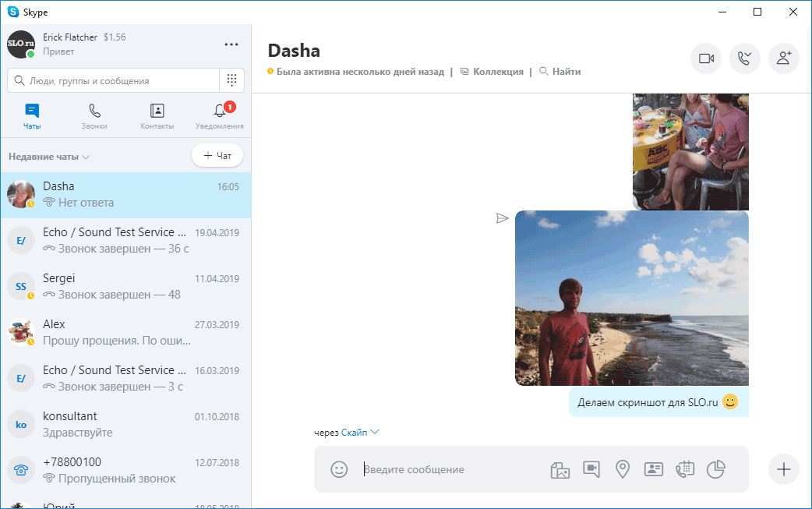Open the +78800100 missed call chat
This screenshot has width=812, height=509.
pos(125,470)
